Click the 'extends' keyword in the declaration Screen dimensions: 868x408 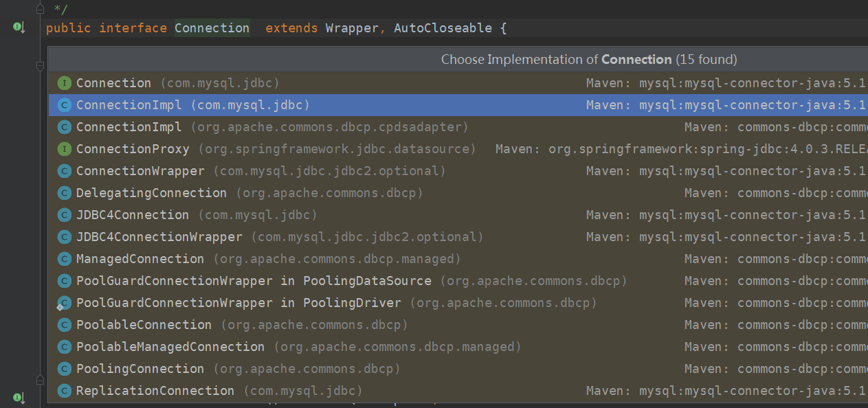pos(291,28)
